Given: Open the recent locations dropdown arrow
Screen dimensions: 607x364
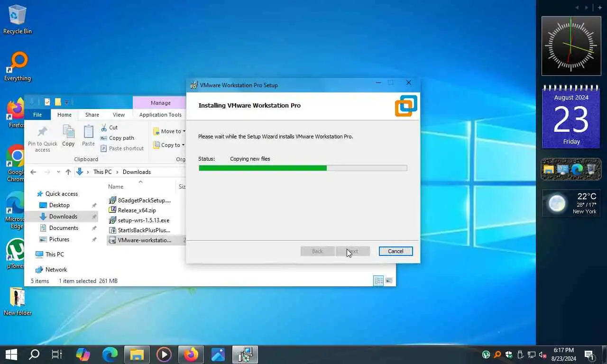Looking at the screenshot, I should 58,172.
